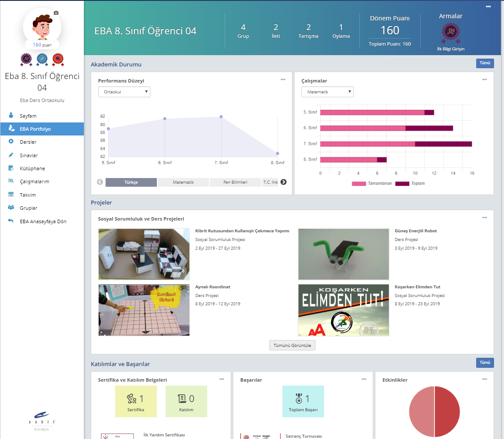Click the 6. Sınıf data point on chart
This screenshot has height=439, width=504.
tap(165, 119)
